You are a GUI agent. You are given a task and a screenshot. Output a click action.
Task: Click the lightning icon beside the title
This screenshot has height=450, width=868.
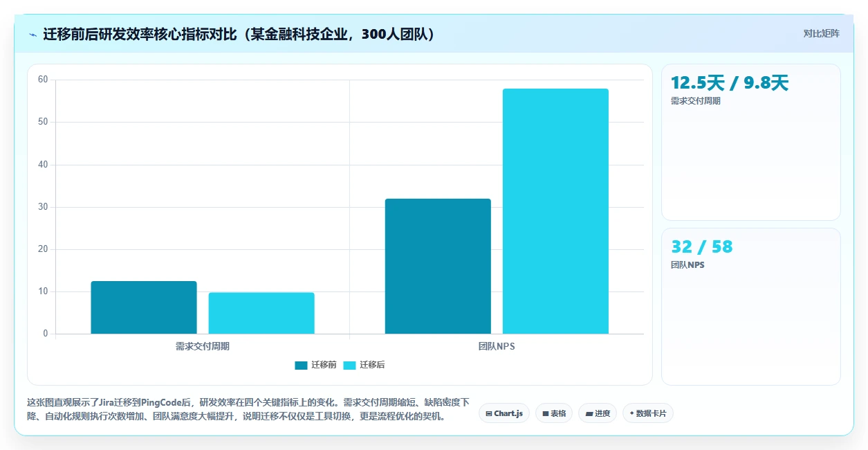pyautogui.click(x=33, y=35)
